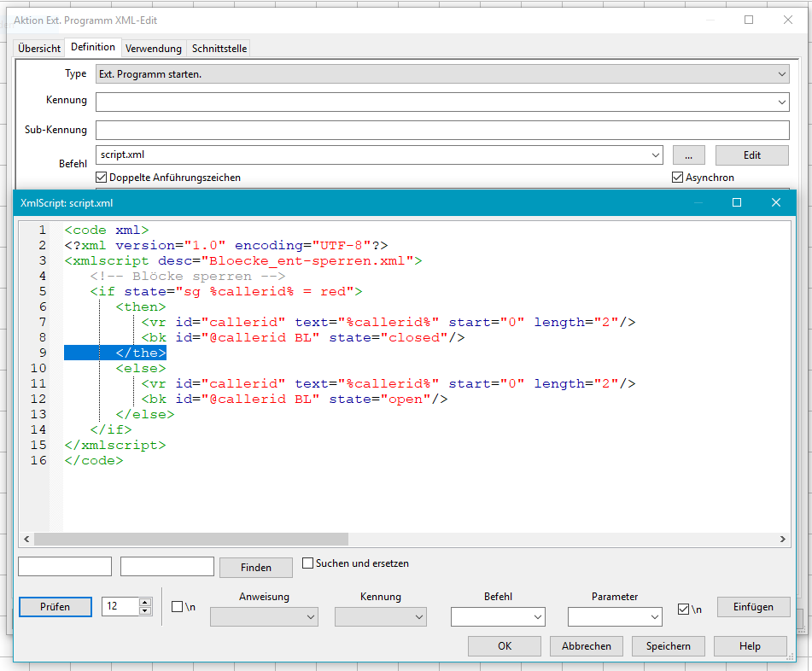Increase font size with stepper up arrow
812x671 pixels.
tap(144, 603)
